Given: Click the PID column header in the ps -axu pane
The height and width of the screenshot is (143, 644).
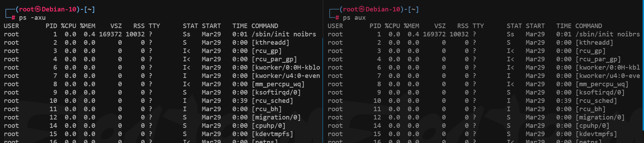Looking at the screenshot, I should coord(51,26).
